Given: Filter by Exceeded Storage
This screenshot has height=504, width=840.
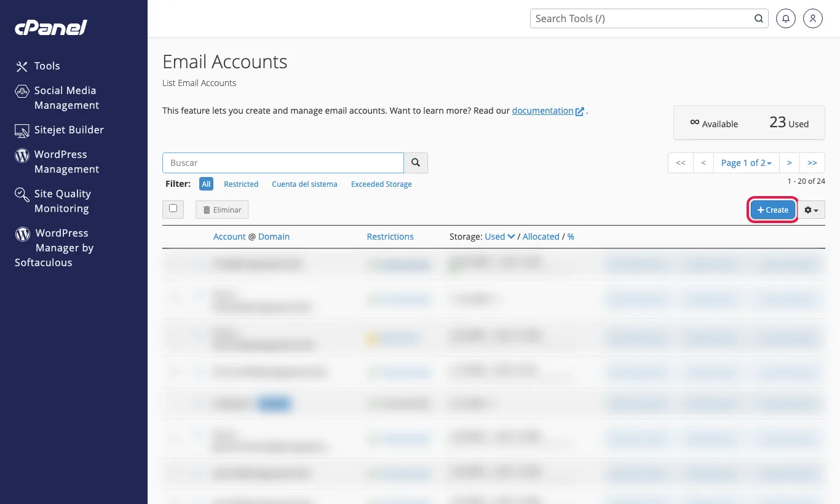Looking at the screenshot, I should (x=381, y=184).
